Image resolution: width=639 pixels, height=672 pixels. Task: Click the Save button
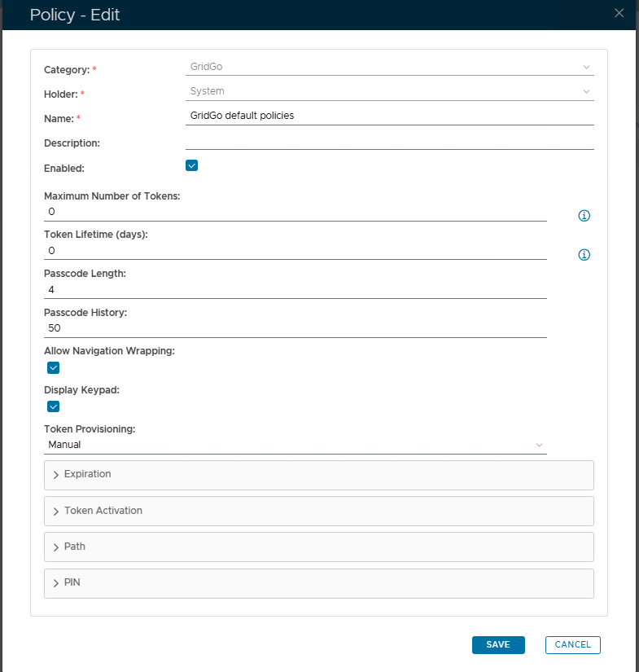(x=498, y=645)
